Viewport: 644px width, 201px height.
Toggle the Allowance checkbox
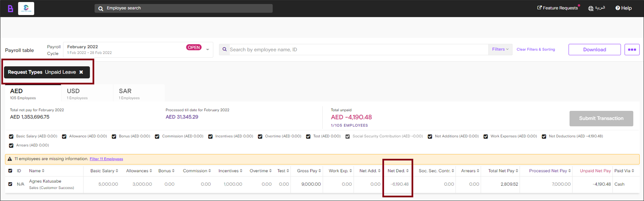coord(64,136)
